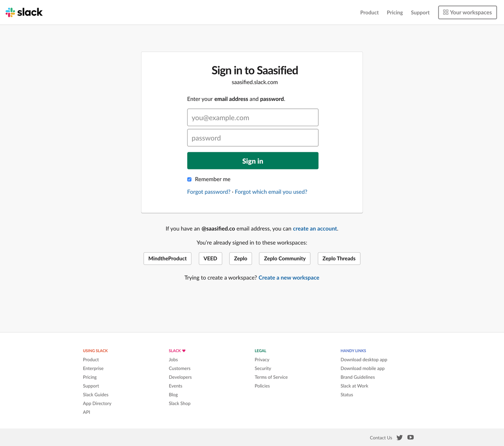Open Contact Us footer link
The width and height of the screenshot is (504, 446).
click(381, 438)
